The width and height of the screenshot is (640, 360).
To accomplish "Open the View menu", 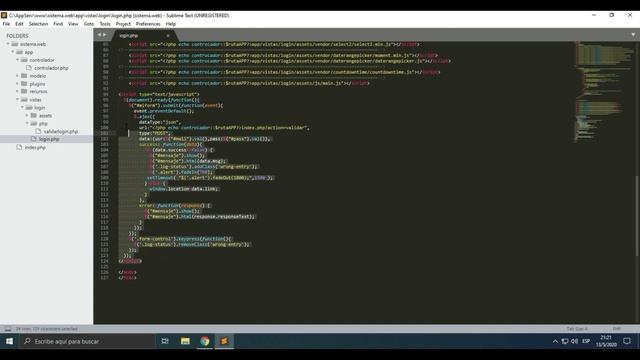I will tap(73, 24).
